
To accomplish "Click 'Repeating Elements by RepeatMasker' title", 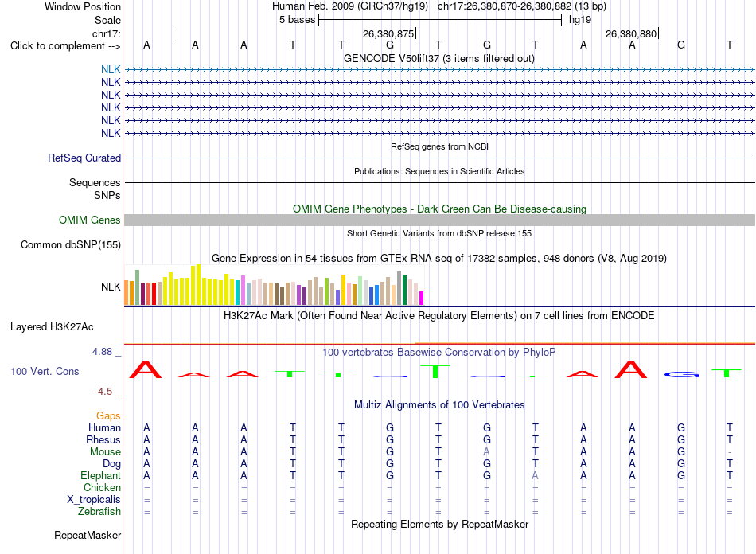I will (440, 524).
